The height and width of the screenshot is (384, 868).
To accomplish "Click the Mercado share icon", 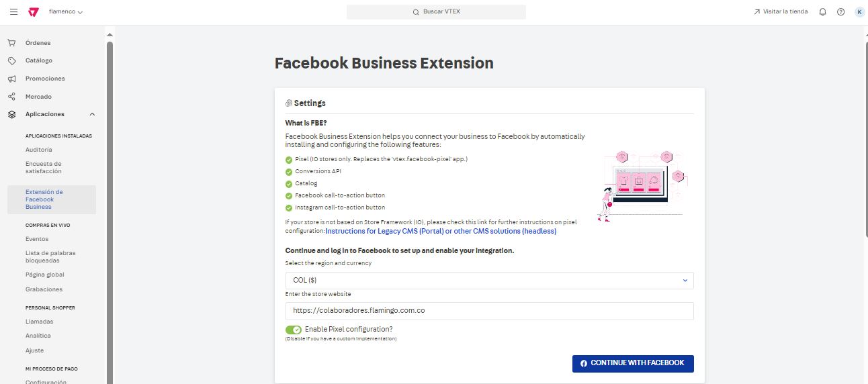I will [x=11, y=97].
